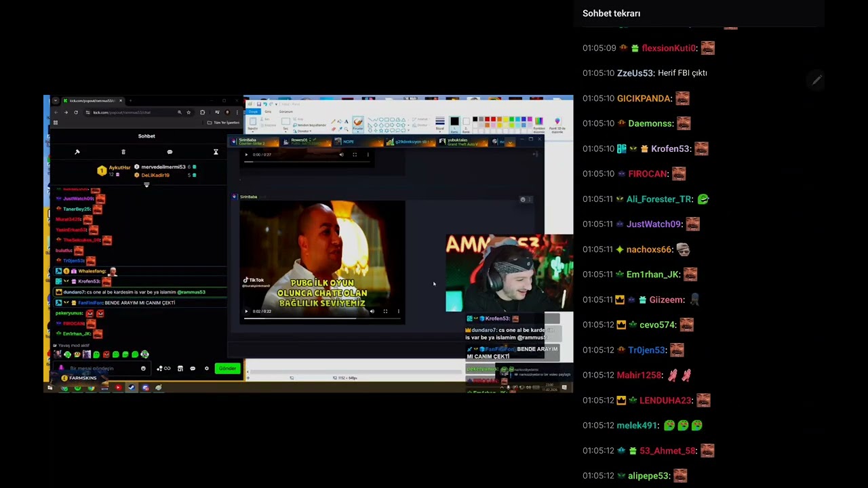Viewport: 868px width, 488px height.
Task: Open more options on the TikTok video player
Action: pos(398,311)
